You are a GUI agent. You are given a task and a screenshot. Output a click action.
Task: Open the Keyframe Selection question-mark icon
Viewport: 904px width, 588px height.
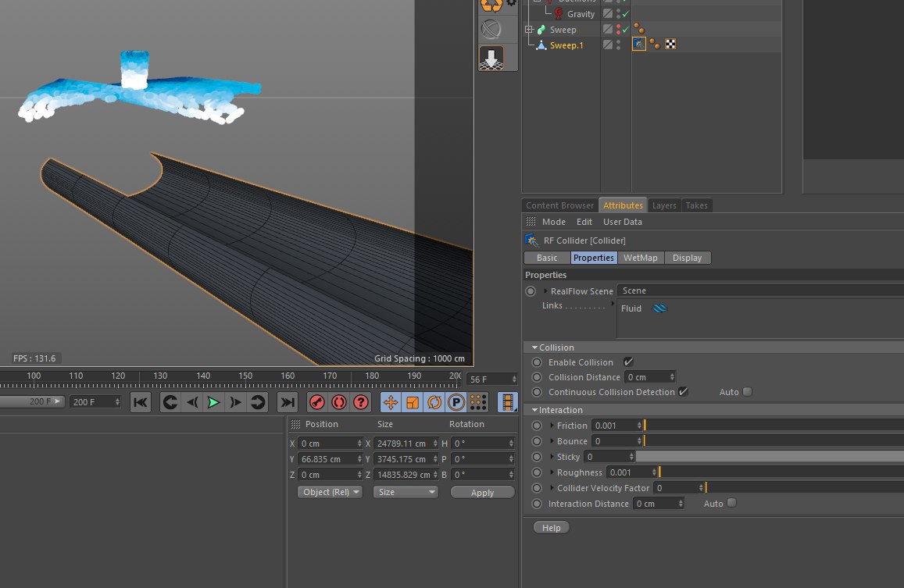click(361, 402)
